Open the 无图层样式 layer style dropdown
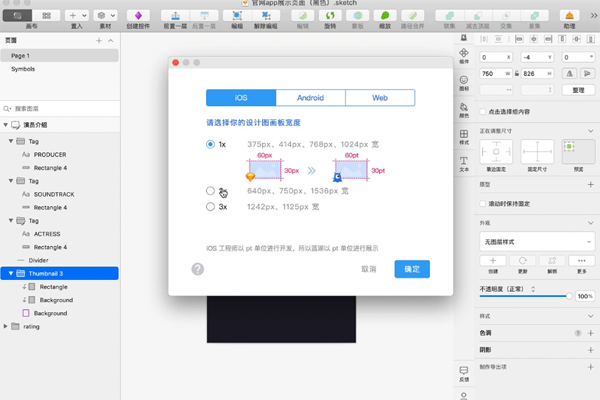 pyautogui.click(x=537, y=242)
